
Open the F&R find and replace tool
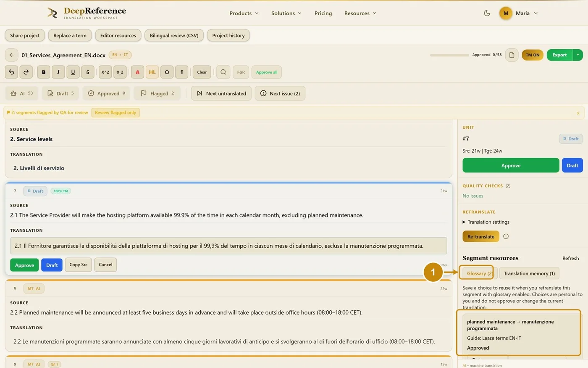(x=241, y=72)
